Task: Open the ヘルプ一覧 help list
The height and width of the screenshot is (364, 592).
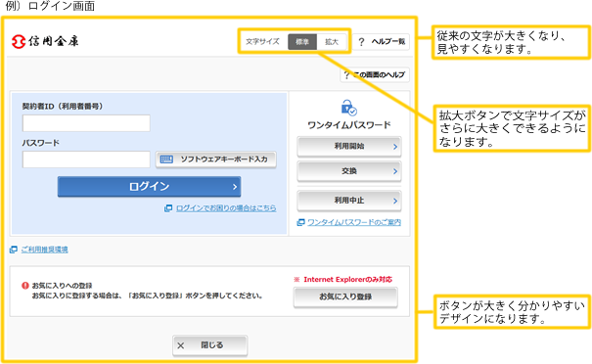Action: [x=381, y=41]
